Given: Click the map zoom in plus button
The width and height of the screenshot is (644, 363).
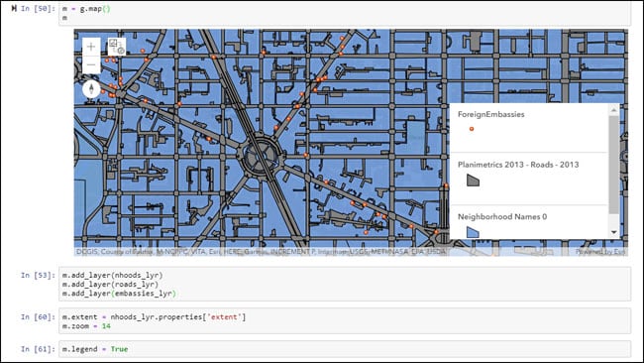Looking at the screenshot, I should pyautogui.click(x=91, y=47).
